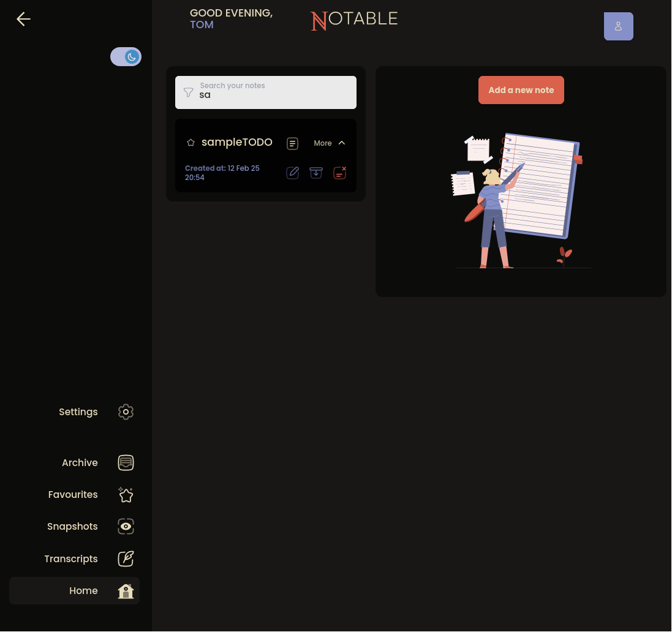Click the filter funnel icon in search
Image resolution: width=672 pixels, height=632 pixels.
(x=189, y=92)
